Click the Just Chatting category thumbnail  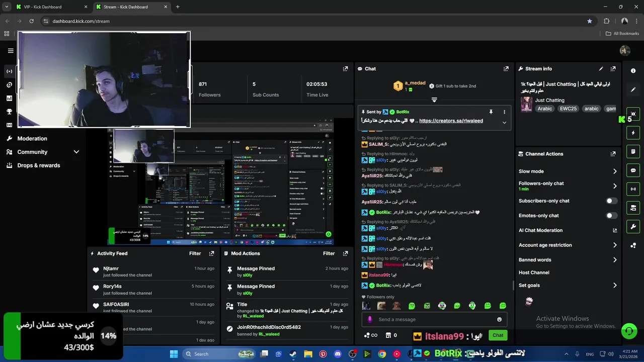[527, 104]
